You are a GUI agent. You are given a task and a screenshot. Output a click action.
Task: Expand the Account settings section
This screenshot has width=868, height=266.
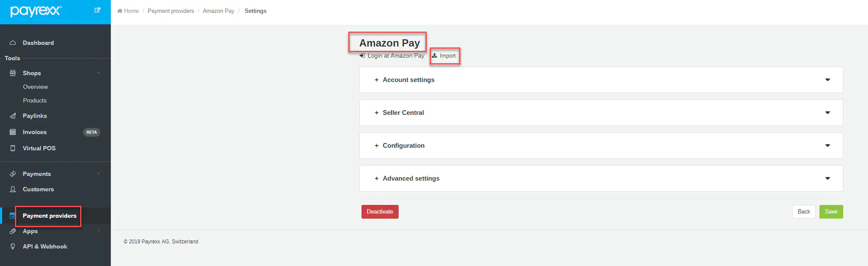point(408,80)
